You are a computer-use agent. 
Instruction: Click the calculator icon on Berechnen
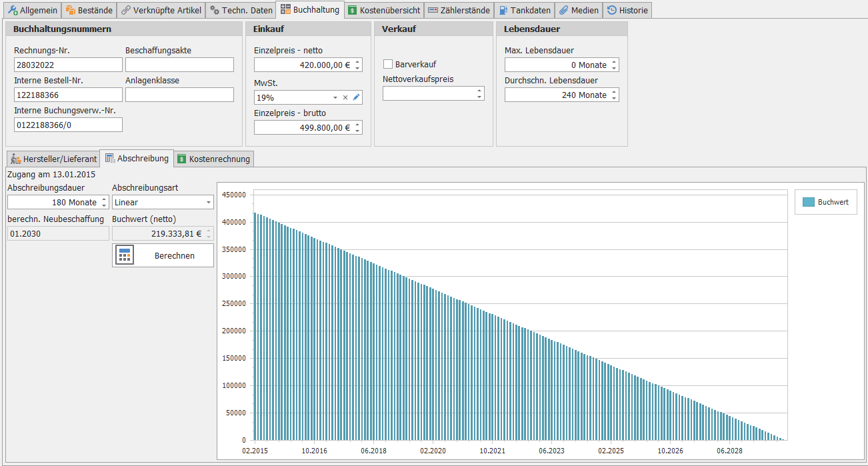(x=125, y=255)
